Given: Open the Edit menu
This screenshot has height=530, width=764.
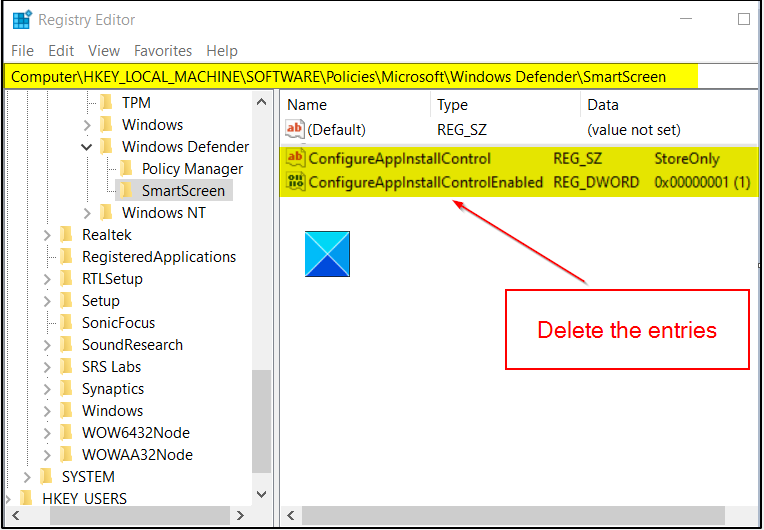Looking at the screenshot, I should tap(61, 51).
